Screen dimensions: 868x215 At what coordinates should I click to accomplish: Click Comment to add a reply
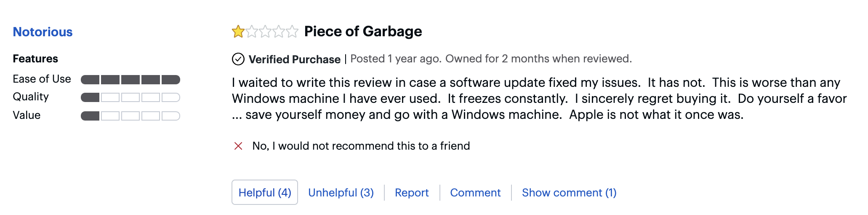click(475, 193)
